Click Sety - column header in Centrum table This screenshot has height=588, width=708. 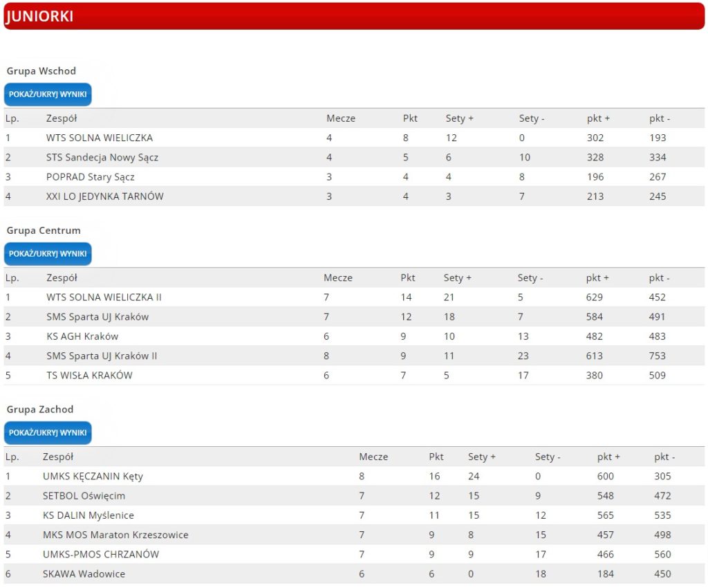tap(530, 277)
